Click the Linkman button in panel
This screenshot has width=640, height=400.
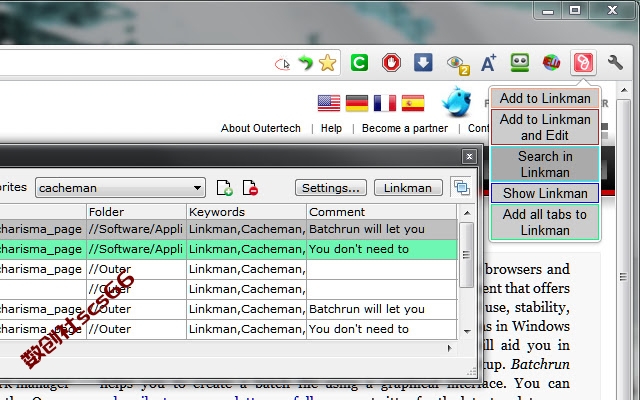click(x=408, y=188)
